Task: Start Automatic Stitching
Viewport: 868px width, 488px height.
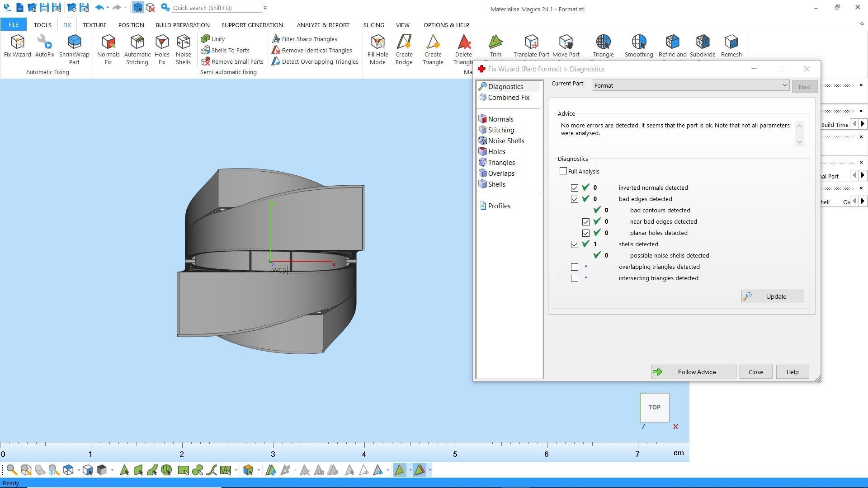Action: pyautogui.click(x=137, y=50)
